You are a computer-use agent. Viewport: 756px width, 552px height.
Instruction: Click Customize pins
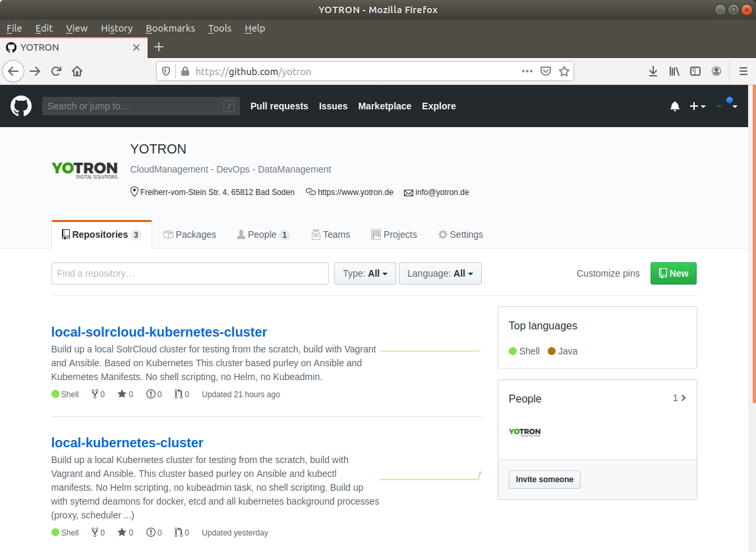click(x=608, y=273)
